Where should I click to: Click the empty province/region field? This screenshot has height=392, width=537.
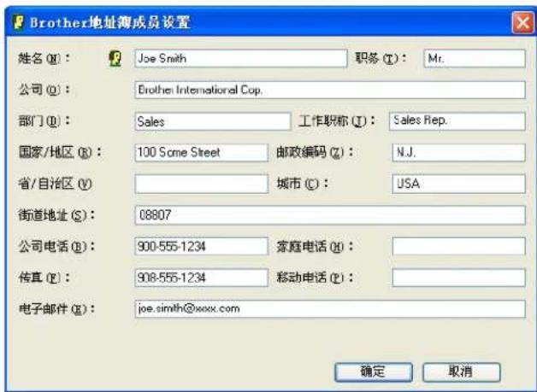[202, 184]
